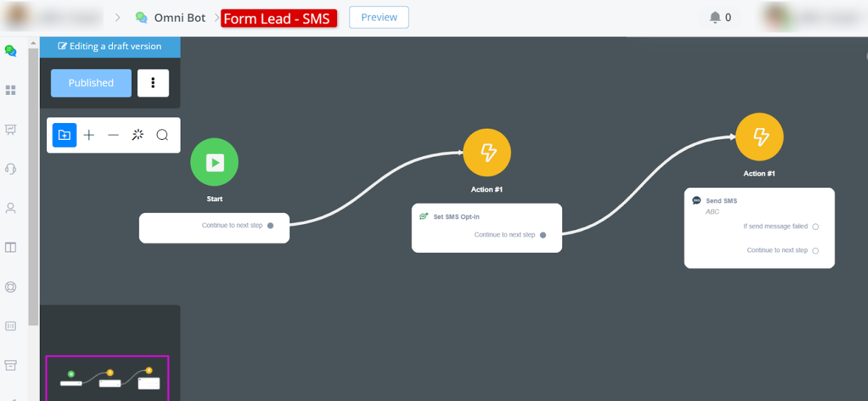868x401 pixels.
Task: Click the Form Lead - SMS breadcrumb title
Action: point(278,18)
